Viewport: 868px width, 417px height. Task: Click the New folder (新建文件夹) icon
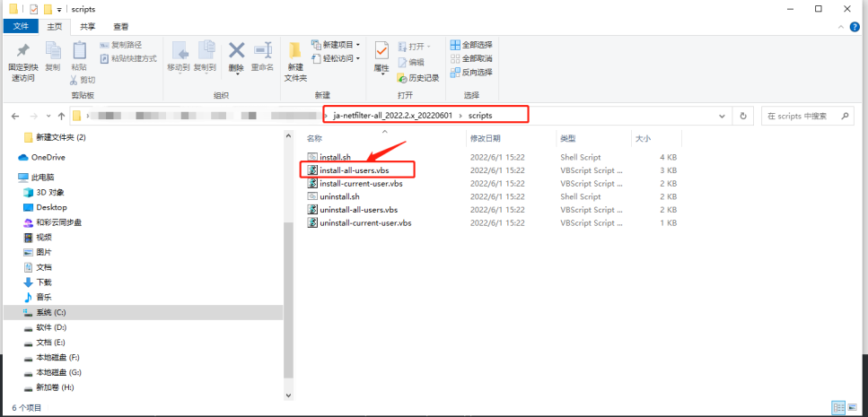pos(295,50)
